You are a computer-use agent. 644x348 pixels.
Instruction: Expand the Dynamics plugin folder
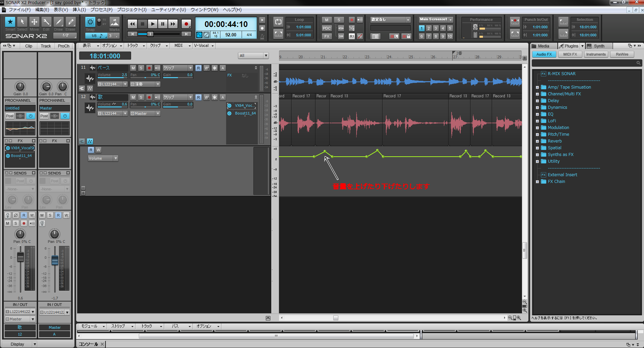pos(537,107)
